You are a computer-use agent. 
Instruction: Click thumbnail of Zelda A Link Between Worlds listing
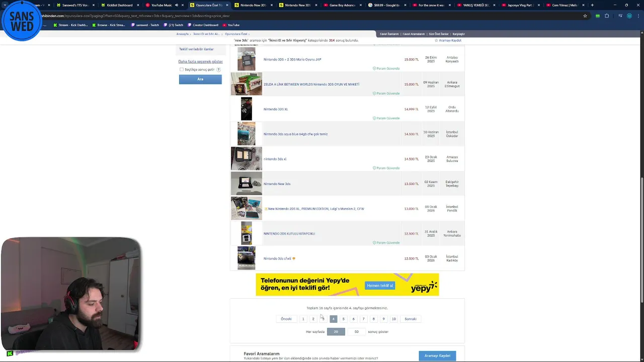[247, 84]
